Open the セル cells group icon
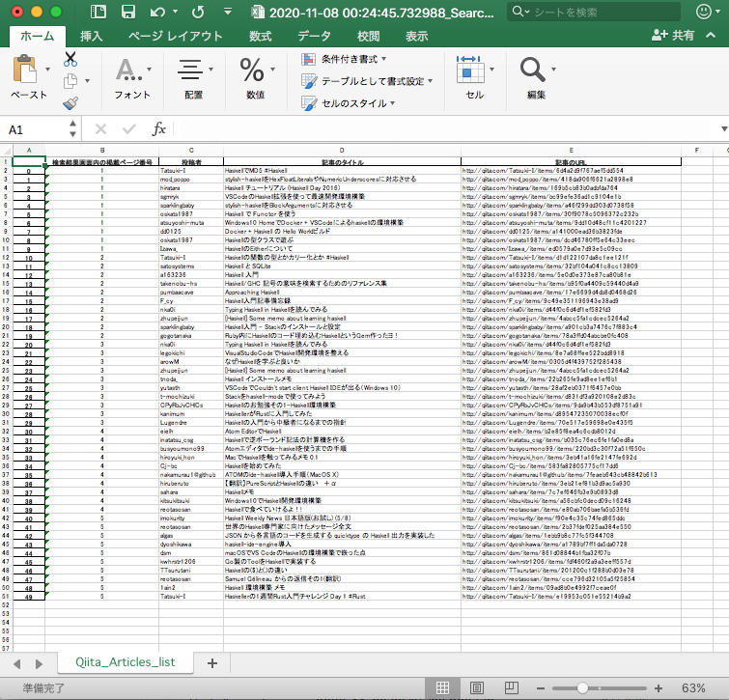Screen dimensions: 729x700 click(468, 70)
